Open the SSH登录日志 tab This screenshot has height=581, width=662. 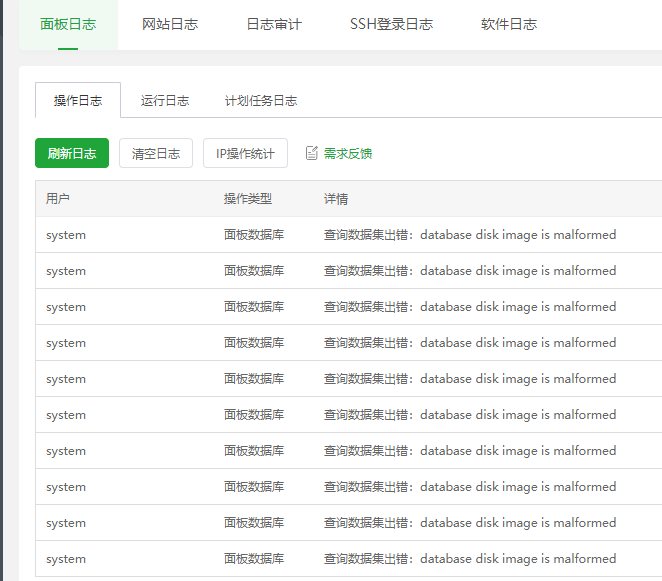391,24
